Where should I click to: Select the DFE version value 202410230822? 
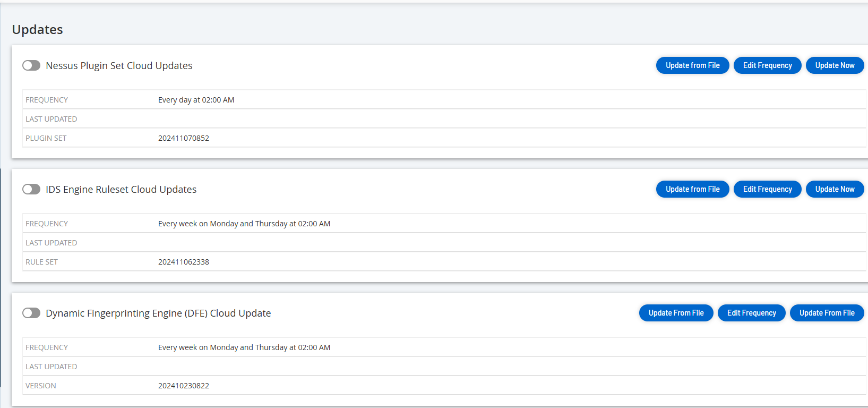(184, 386)
